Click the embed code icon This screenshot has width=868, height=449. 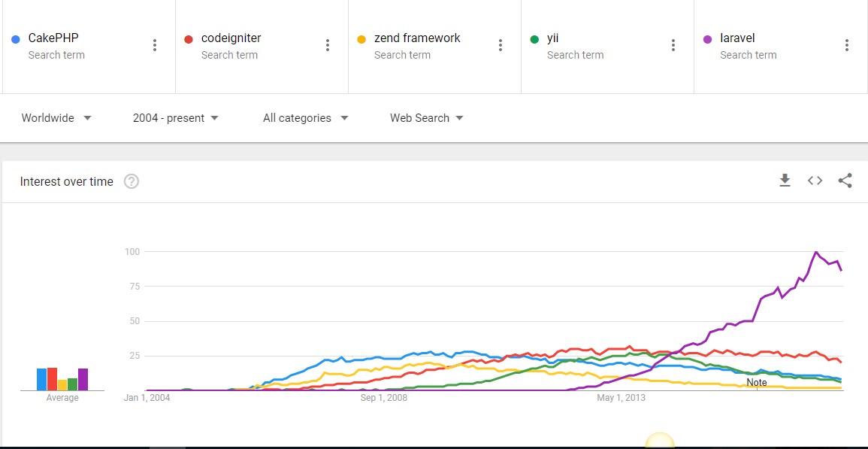pyautogui.click(x=815, y=181)
